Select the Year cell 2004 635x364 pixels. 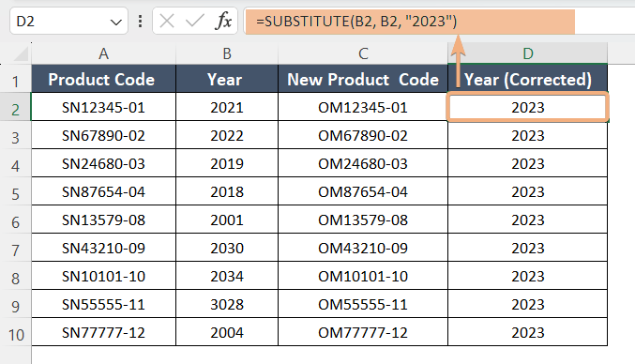tap(227, 332)
